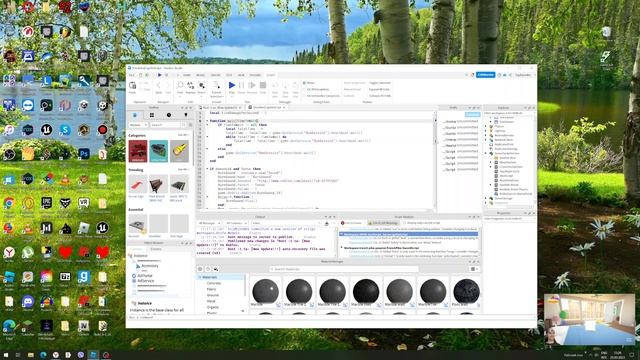Select AdService in the Object Browser
640x360 pixels.
(145, 281)
